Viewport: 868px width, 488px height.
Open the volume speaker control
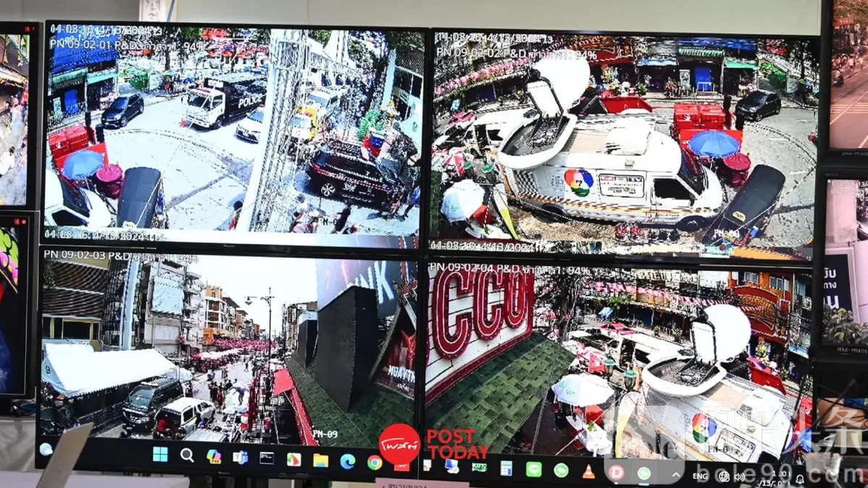(739, 478)
